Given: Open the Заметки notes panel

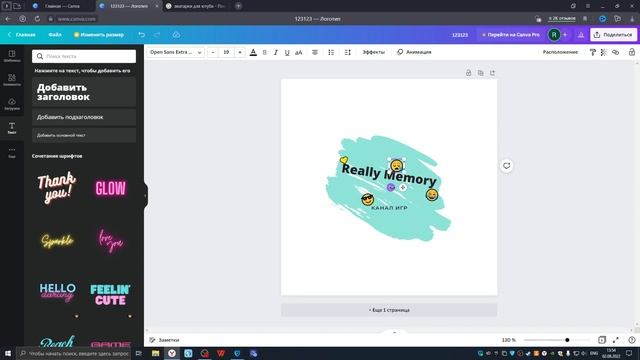Looking at the screenshot, I should click(164, 340).
